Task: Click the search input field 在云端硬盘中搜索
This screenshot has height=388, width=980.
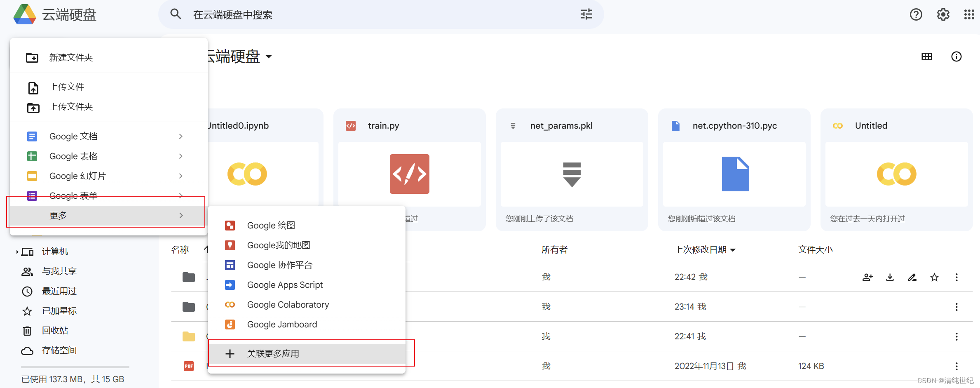Action: pyautogui.click(x=381, y=15)
